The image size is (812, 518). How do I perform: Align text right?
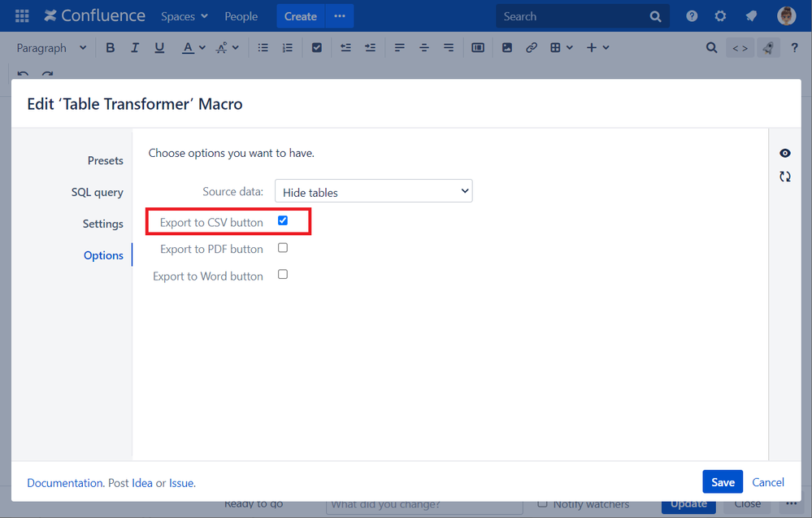pyautogui.click(x=449, y=48)
